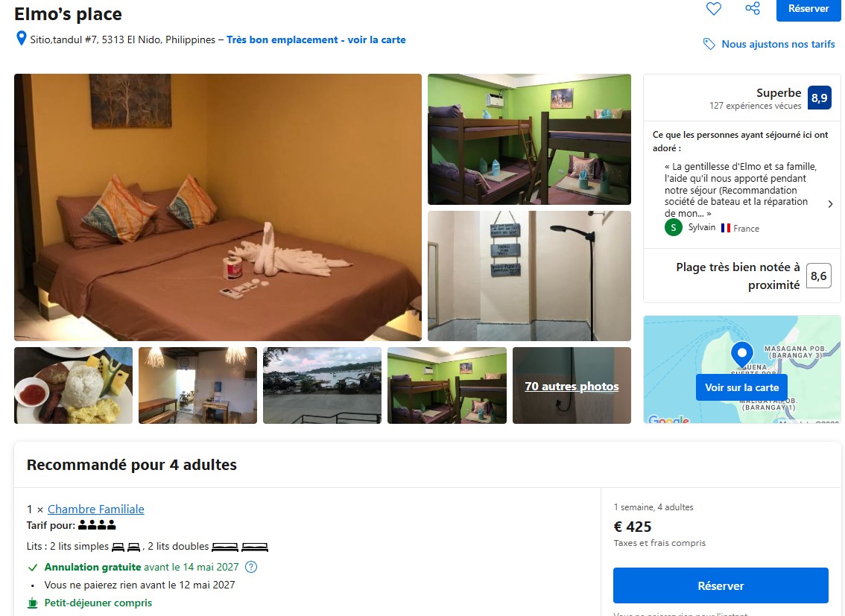
Task: Click the 8,9 review score badge
Action: (819, 98)
